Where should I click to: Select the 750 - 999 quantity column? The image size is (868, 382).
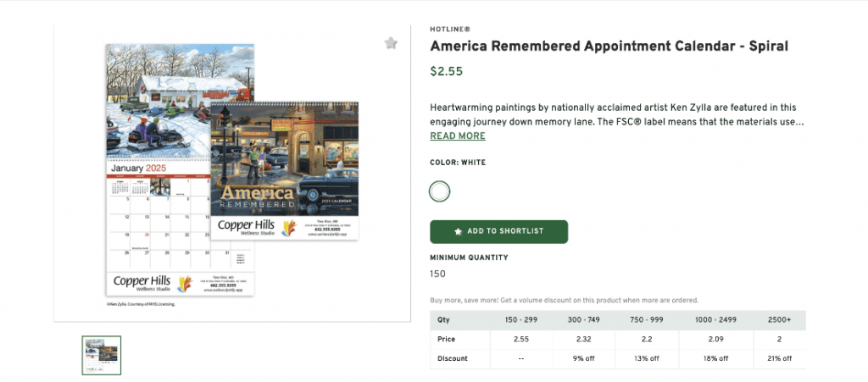(x=648, y=320)
